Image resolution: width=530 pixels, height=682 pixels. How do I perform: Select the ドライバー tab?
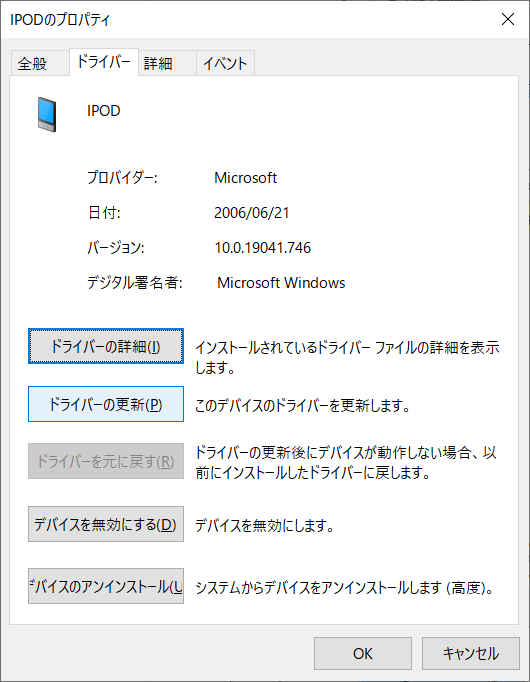[x=103, y=62]
